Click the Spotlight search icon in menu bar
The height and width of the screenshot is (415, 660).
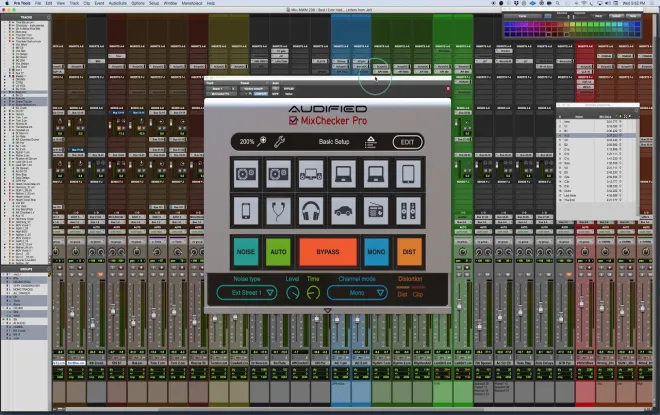558,3
